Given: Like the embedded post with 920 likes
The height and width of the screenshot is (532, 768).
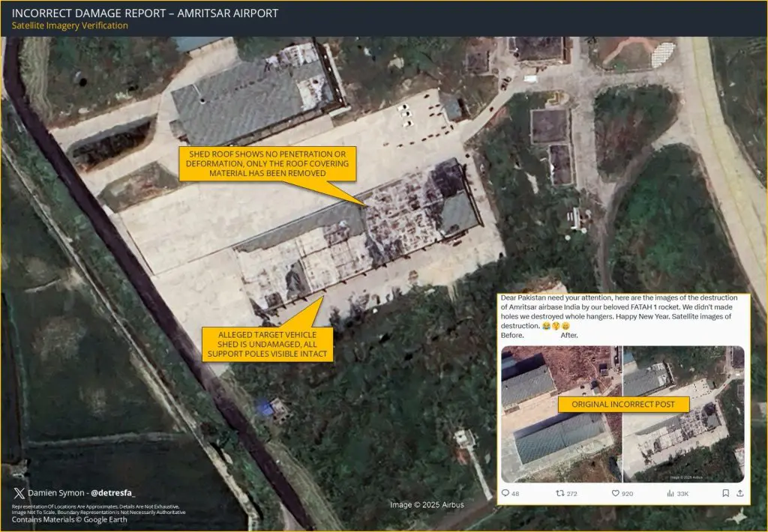Looking at the screenshot, I should tap(616, 493).
